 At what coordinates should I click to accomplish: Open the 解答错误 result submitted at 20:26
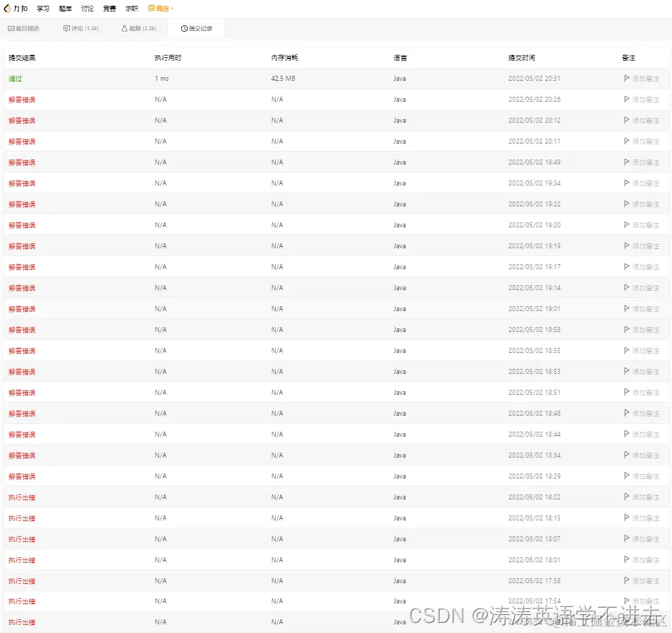coord(22,100)
